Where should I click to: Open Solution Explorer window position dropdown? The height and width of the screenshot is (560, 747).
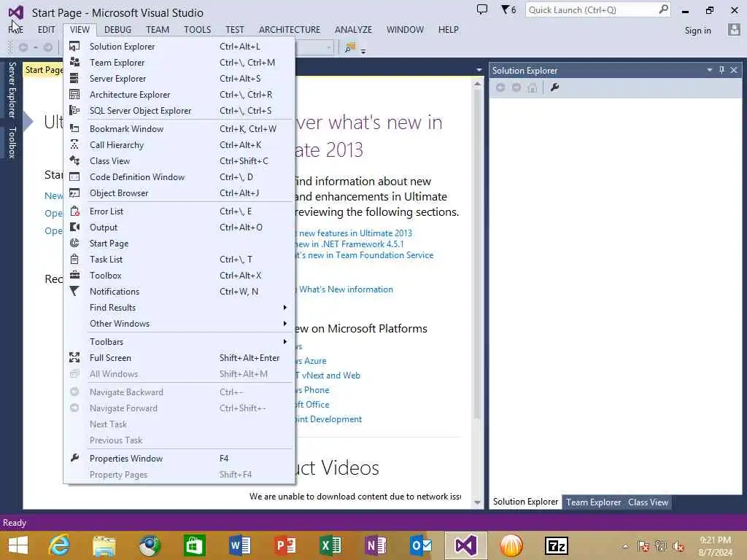[x=709, y=70]
